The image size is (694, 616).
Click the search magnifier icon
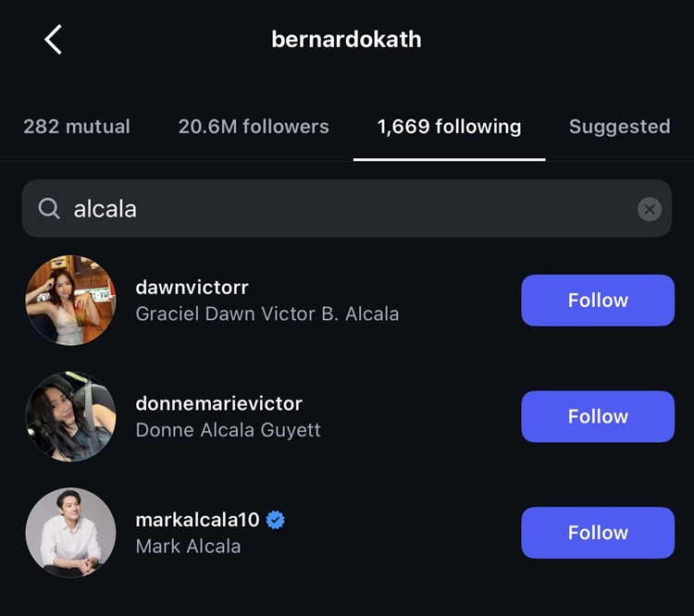(49, 209)
